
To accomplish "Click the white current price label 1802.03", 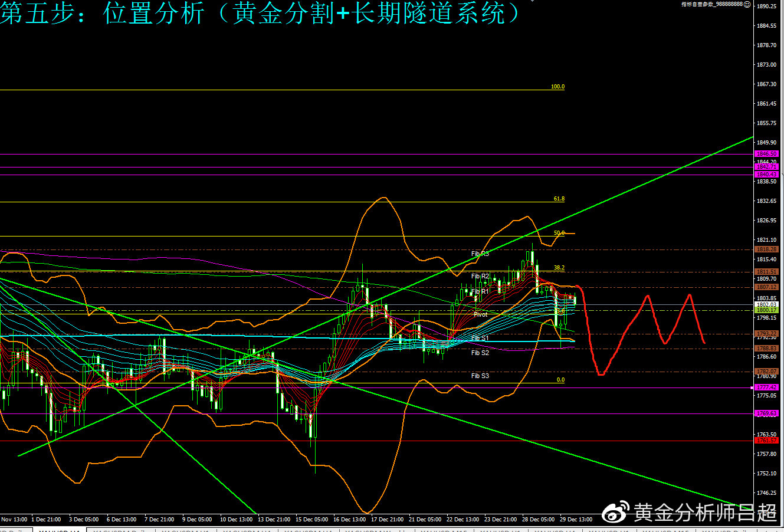I will (x=767, y=304).
